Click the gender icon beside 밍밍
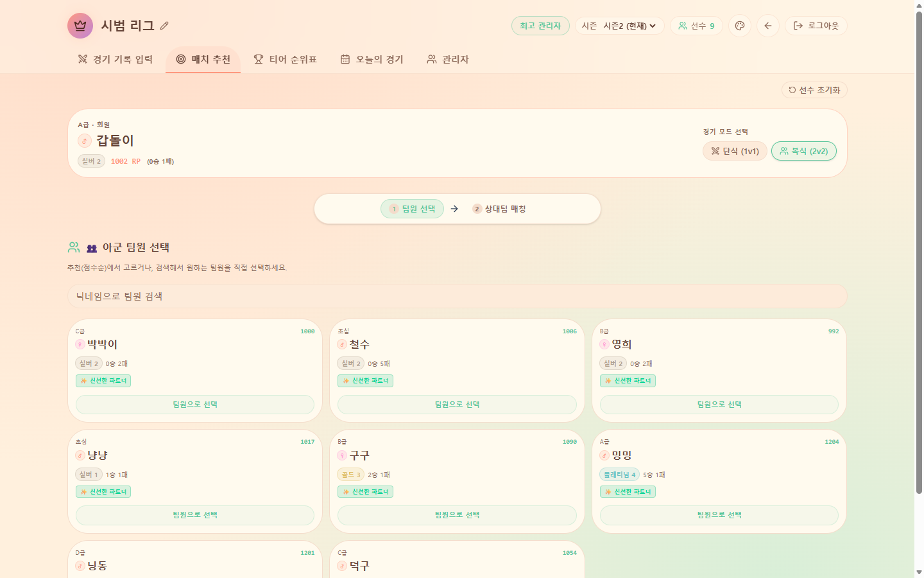 pyautogui.click(x=604, y=455)
